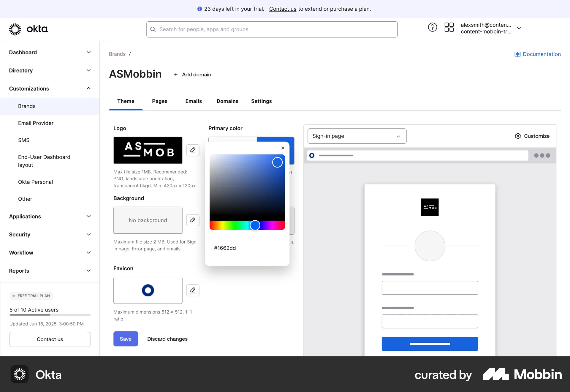This screenshot has width=570, height=392.
Task: Click the Okta logo
Action: click(28, 29)
